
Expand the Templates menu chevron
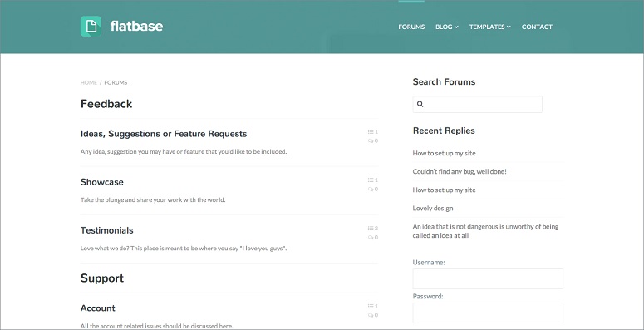pos(509,27)
